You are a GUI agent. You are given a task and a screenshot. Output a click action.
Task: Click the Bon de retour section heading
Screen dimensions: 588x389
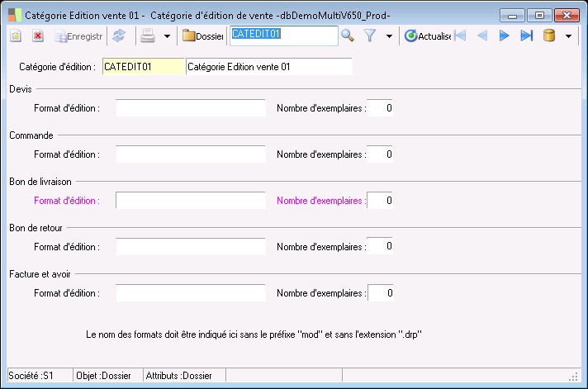tap(36, 228)
